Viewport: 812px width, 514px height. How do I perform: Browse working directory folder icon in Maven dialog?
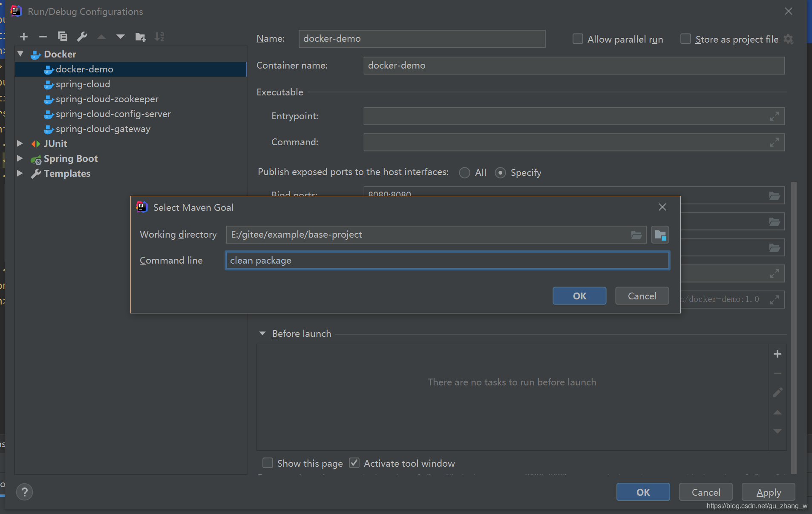click(x=636, y=235)
